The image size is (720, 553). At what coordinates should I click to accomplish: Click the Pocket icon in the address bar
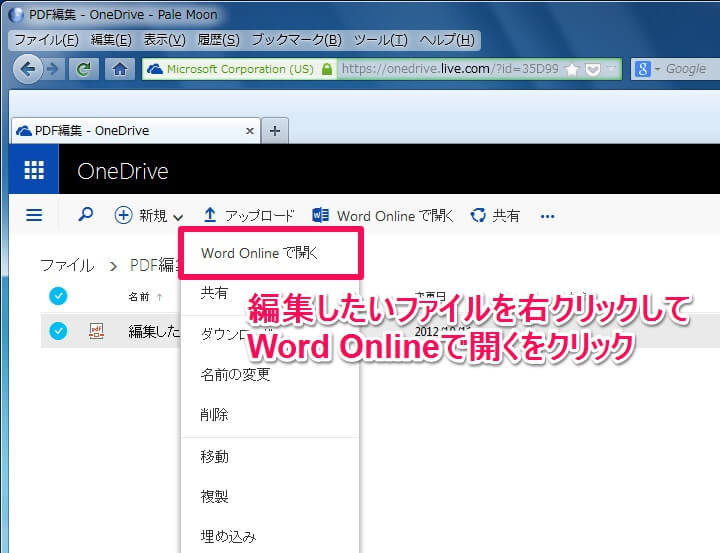[593, 69]
